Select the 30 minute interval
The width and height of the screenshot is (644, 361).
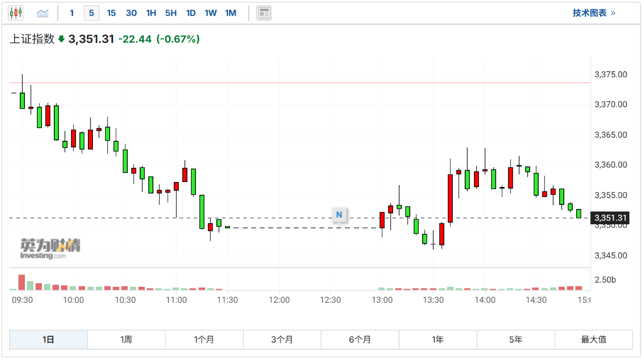tap(131, 13)
